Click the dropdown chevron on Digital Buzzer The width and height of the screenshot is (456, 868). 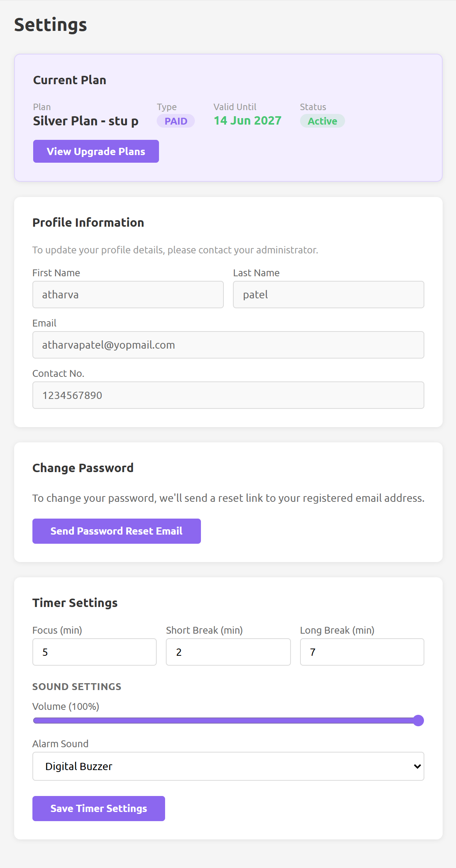(417, 766)
